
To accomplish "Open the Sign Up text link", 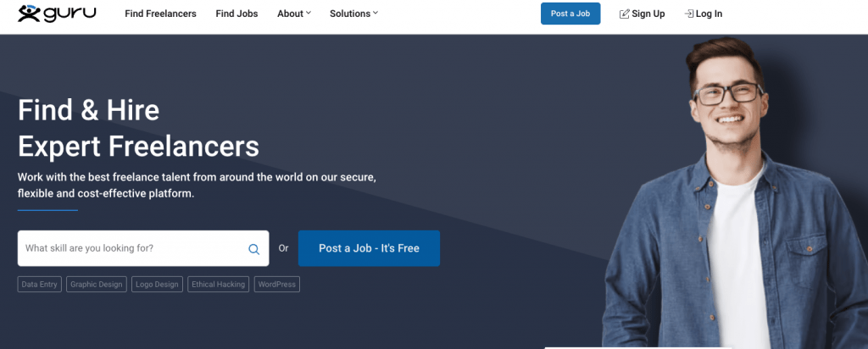I will pyautogui.click(x=648, y=14).
